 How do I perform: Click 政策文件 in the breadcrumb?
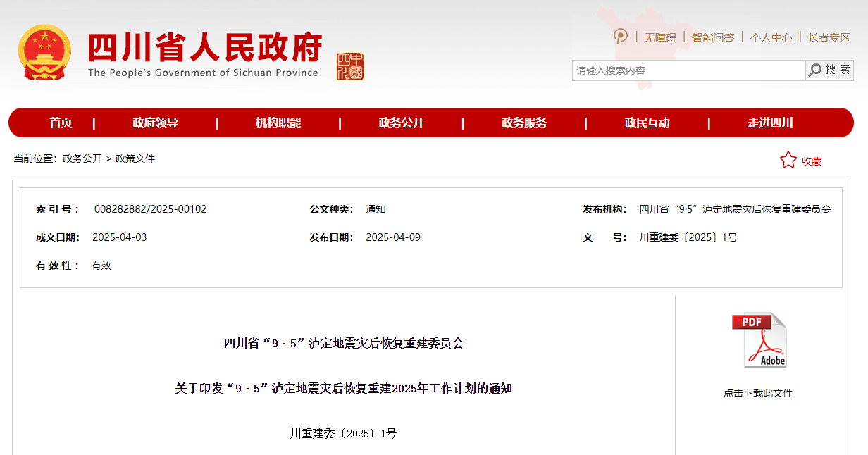click(135, 158)
